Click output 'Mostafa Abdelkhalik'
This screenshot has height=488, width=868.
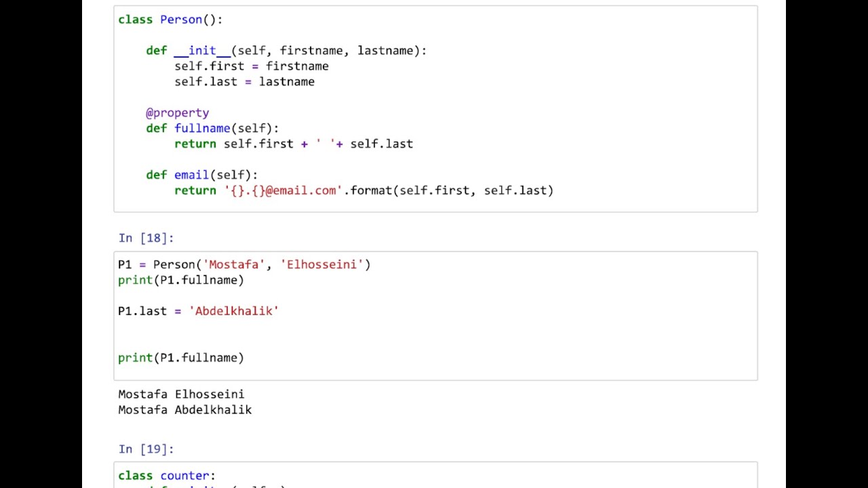coord(184,410)
